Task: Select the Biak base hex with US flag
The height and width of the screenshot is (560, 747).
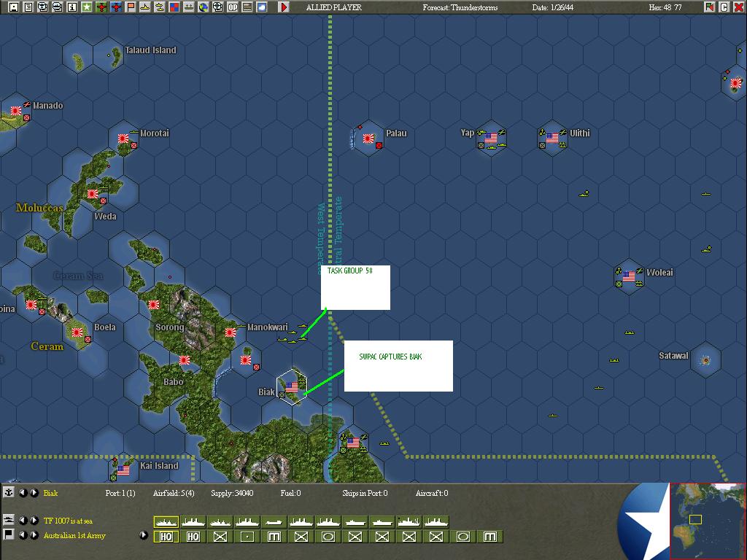Action: 292,386
